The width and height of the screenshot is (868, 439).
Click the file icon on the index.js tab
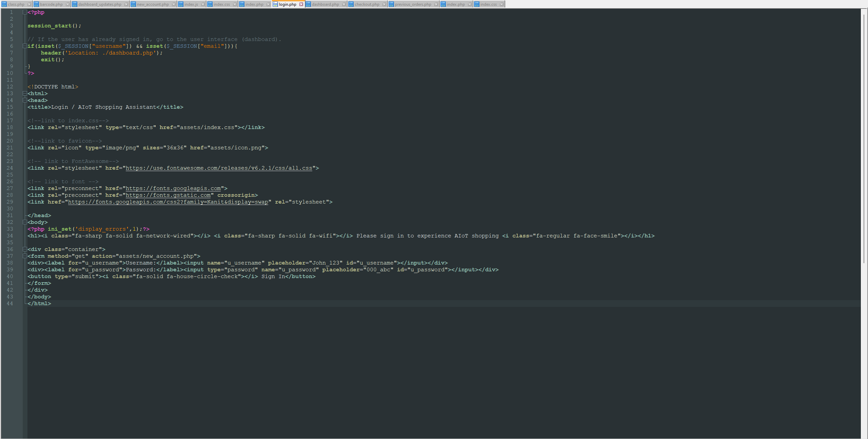pyautogui.click(x=181, y=4)
